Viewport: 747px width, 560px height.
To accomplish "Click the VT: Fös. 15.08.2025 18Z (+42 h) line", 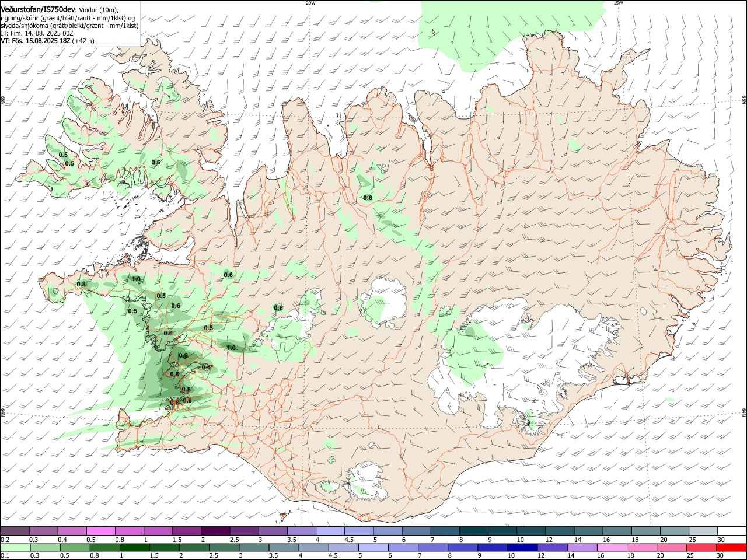I will [x=47, y=41].
